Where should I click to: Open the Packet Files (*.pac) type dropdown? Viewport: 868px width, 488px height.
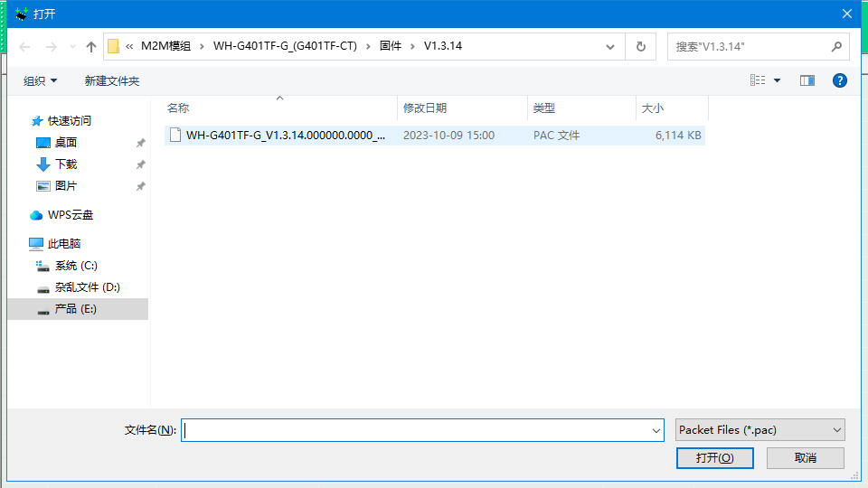pyautogui.click(x=759, y=430)
